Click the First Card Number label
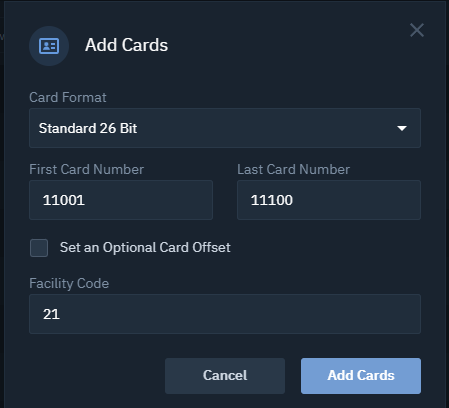This screenshot has height=408, width=449. pyautogui.click(x=87, y=169)
